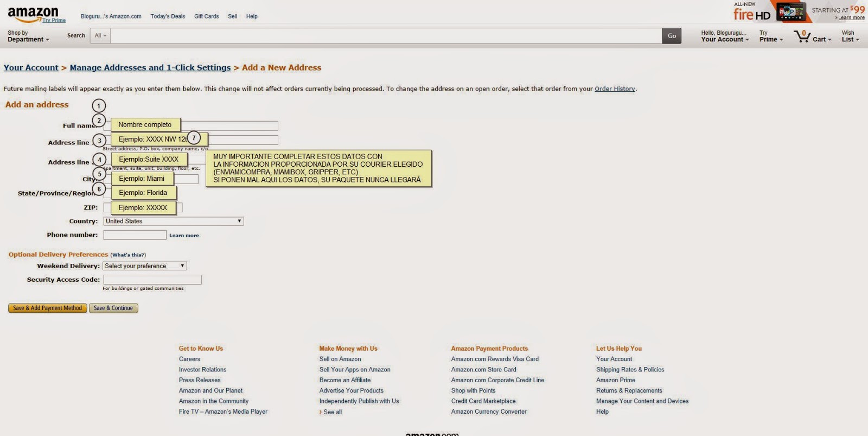Expand the Try Prime header menu
Screen dimensions: 868x436
(x=771, y=36)
